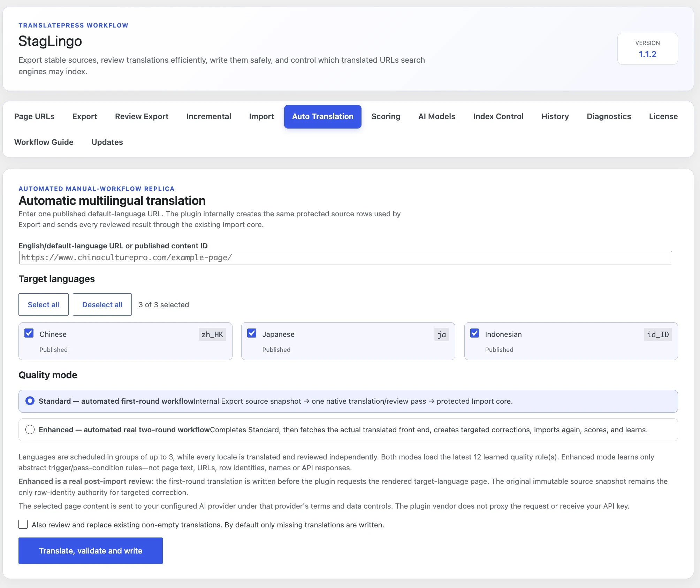This screenshot has width=700, height=588.
Task: Click the StagLingo title
Action: (50, 41)
